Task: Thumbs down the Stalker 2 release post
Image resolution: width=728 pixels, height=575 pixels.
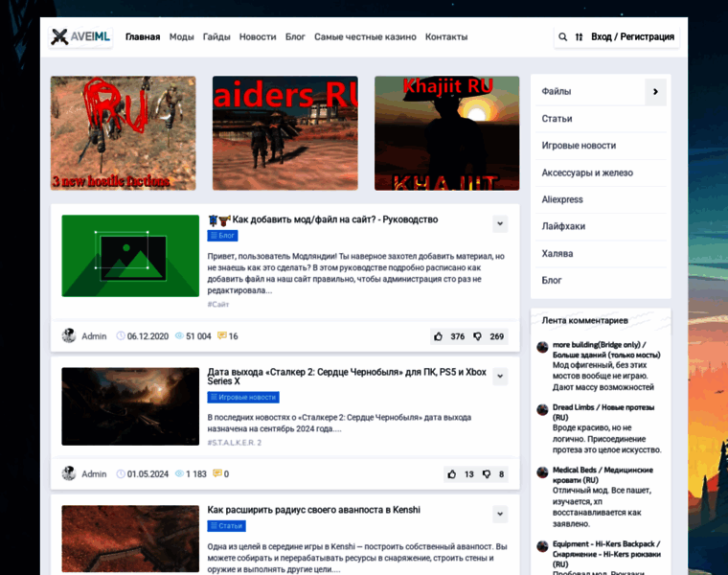Action: tap(486, 473)
